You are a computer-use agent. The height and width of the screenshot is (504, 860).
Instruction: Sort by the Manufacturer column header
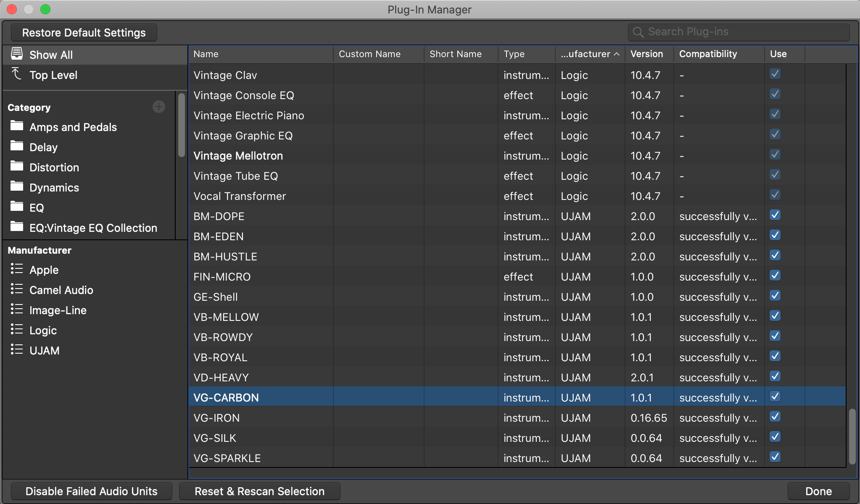coord(590,54)
